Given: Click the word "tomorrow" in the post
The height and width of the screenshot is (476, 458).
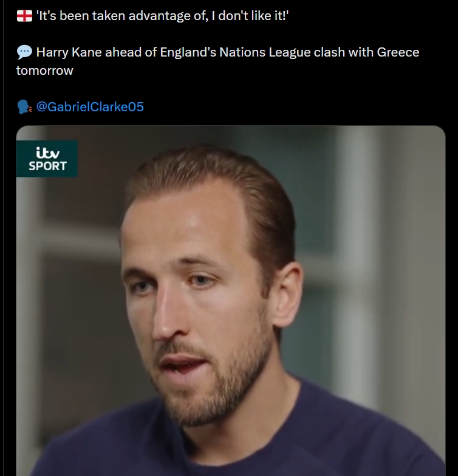Looking at the screenshot, I should pyautogui.click(x=44, y=70).
